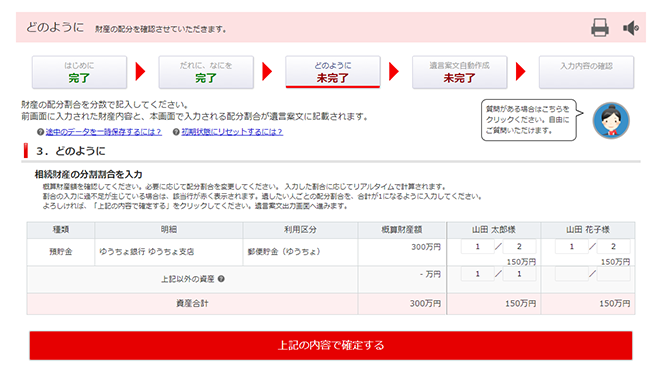This screenshot has width=660, height=390.
Task: Click 300万円 in the 資産合計 row
Action: (x=425, y=303)
